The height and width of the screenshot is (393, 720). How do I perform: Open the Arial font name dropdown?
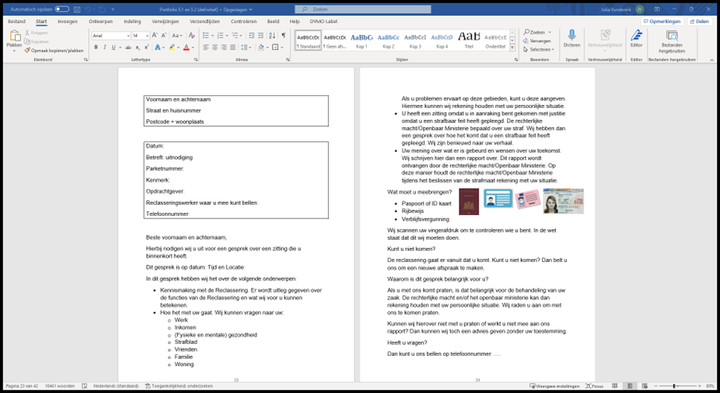pyautogui.click(x=111, y=35)
